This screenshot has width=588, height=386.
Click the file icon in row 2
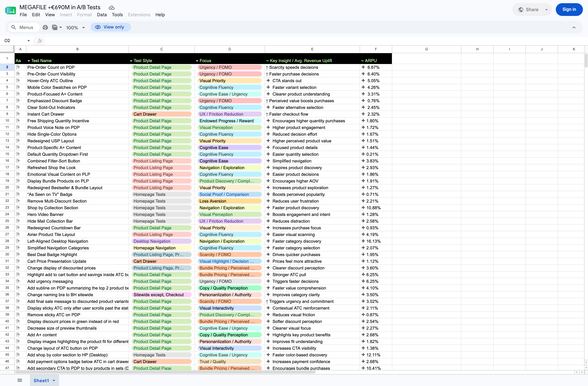pos(18,67)
